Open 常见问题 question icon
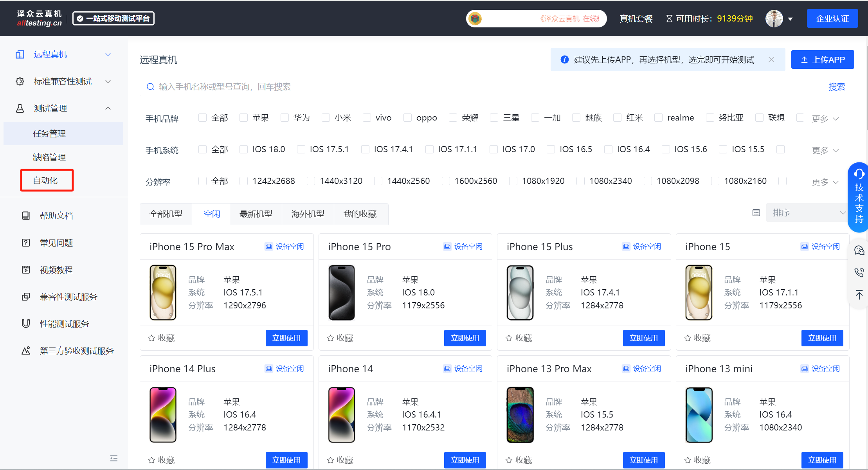This screenshot has height=470, width=868. (26, 243)
